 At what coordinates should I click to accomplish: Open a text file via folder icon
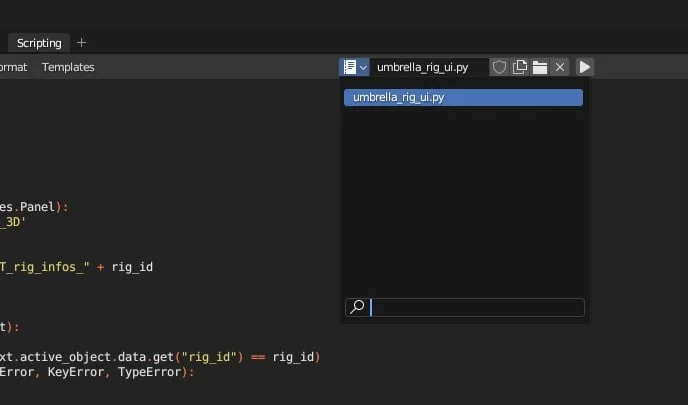point(540,67)
